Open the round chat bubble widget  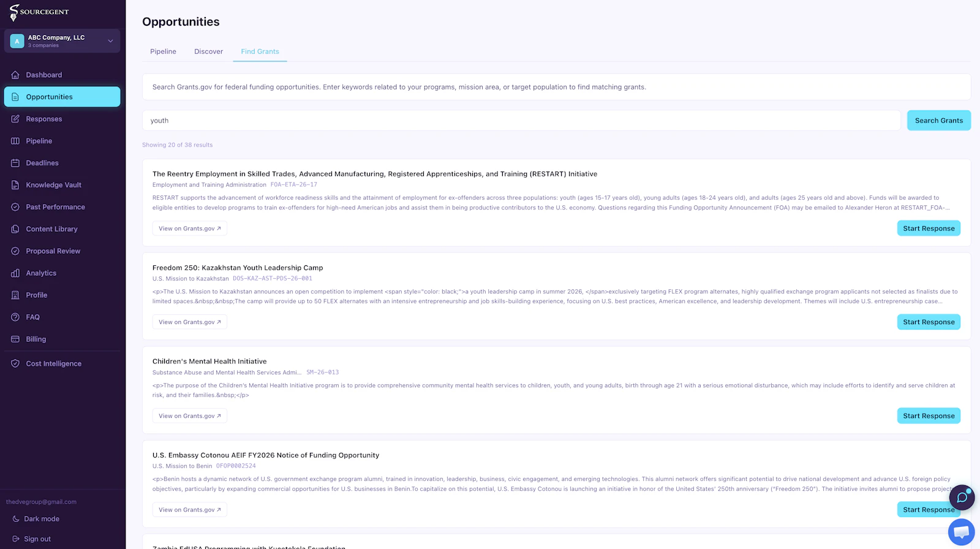(x=962, y=498)
